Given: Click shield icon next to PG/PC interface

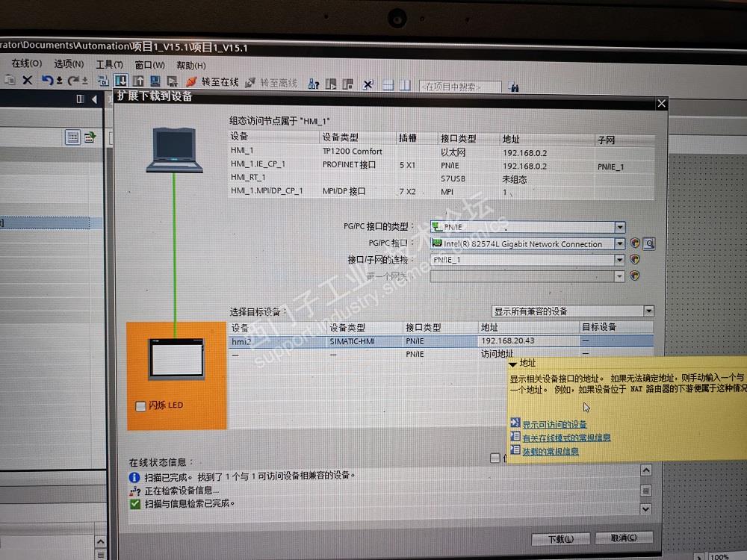Looking at the screenshot, I should click(x=634, y=243).
